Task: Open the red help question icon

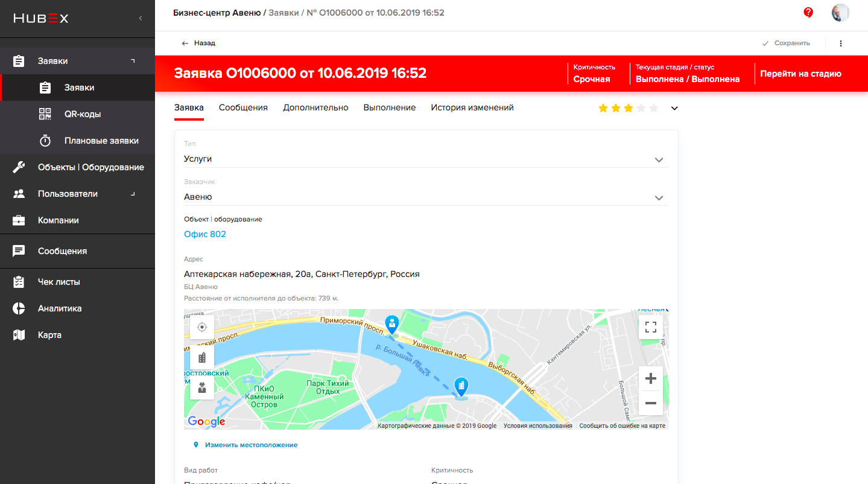Action: pos(808,13)
